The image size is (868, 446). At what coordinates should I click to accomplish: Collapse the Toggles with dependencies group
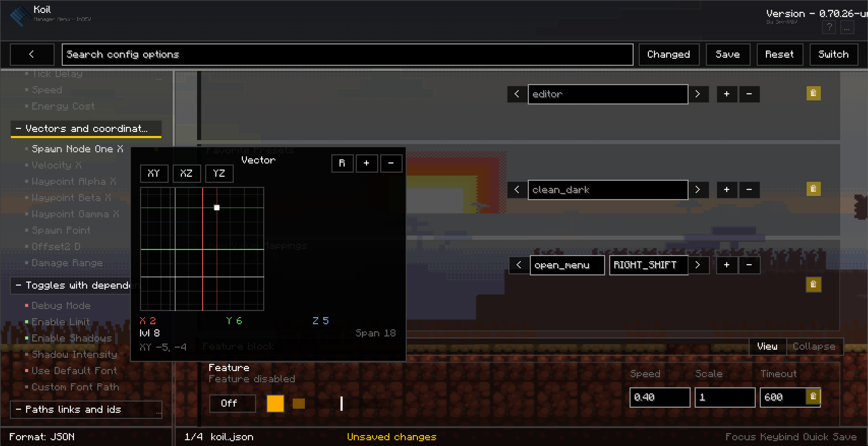pos(71,286)
